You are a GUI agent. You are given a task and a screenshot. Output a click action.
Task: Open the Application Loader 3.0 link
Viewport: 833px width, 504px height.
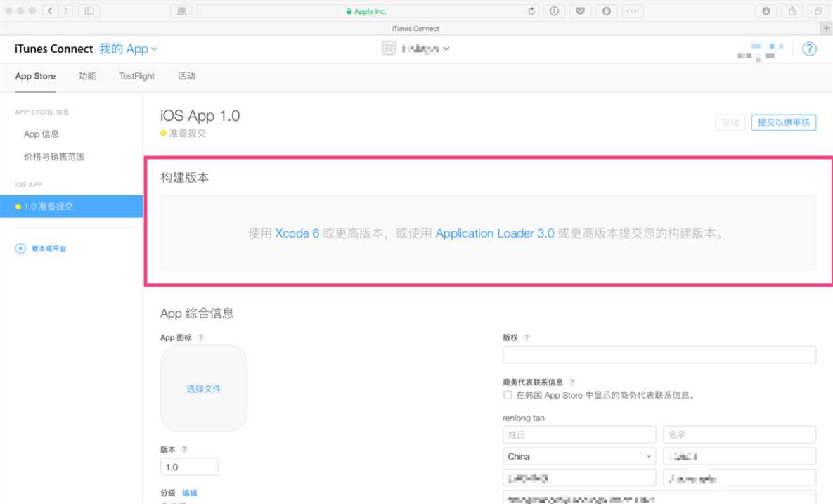[x=495, y=233]
